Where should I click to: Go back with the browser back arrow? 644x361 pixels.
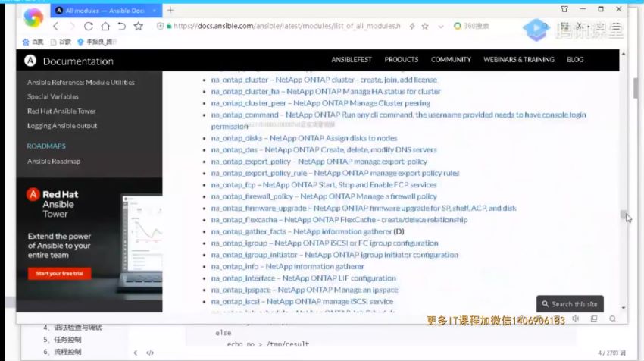56,27
